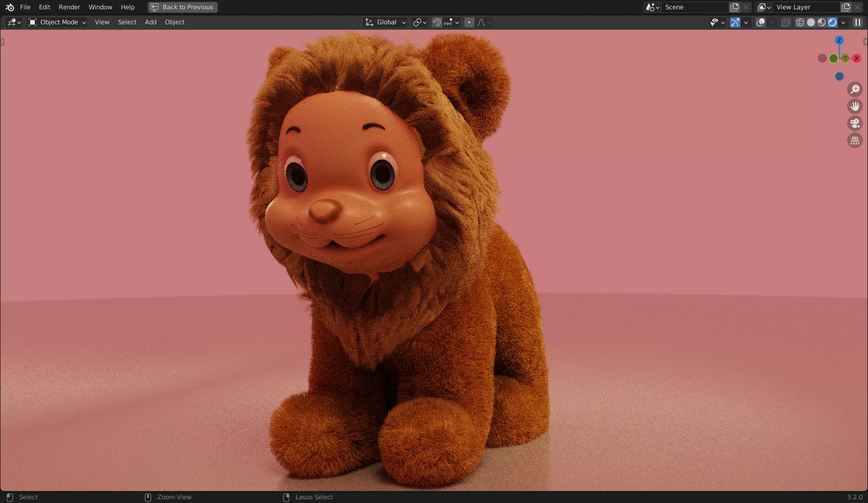868x503 pixels.
Task: Click the Back to Previous button
Action: coord(183,7)
